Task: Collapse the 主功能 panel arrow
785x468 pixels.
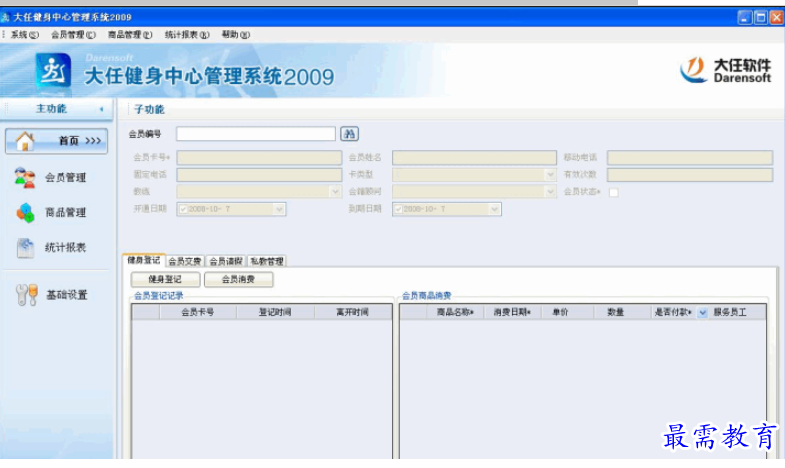Action: (x=102, y=109)
